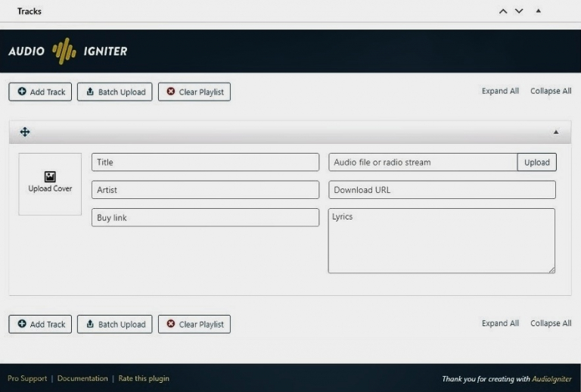Focus the Title input field
Image resolution: width=581 pixels, height=392 pixels.
205,163
